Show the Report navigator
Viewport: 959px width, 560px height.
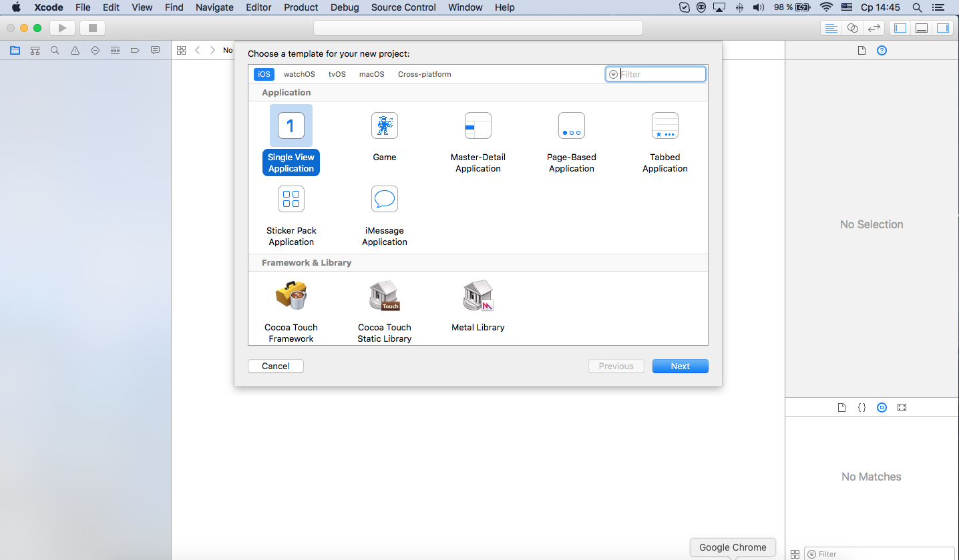click(x=156, y=50)
